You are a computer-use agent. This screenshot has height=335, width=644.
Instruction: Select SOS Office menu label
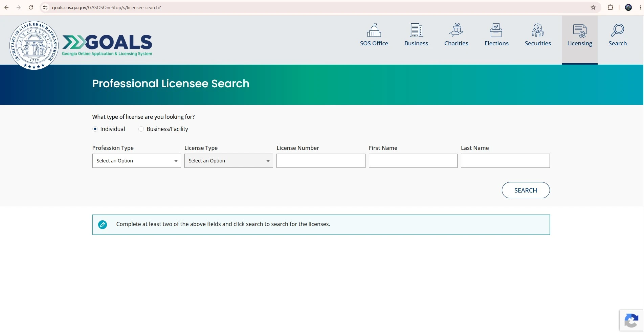(374, 43)
